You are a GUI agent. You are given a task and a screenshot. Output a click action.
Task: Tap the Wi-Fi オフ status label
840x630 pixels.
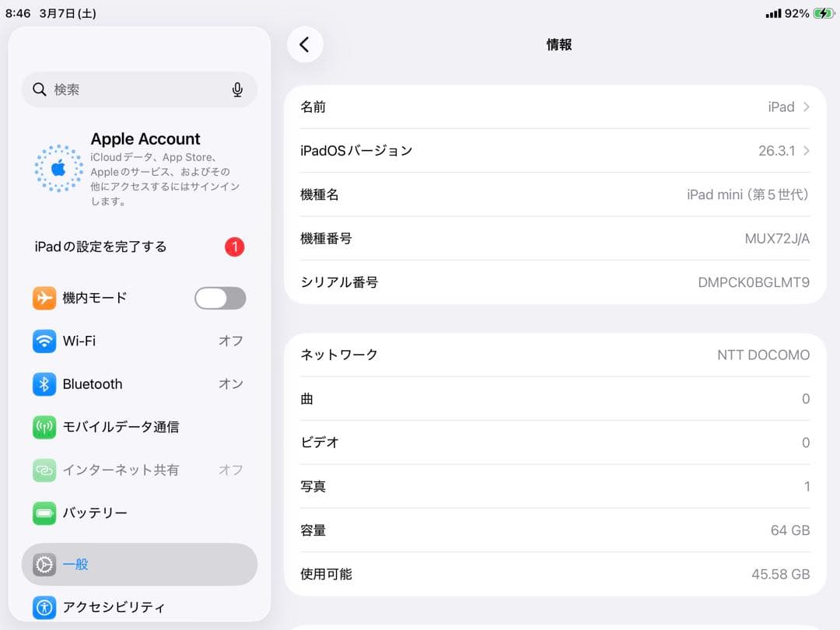(231, 341)
